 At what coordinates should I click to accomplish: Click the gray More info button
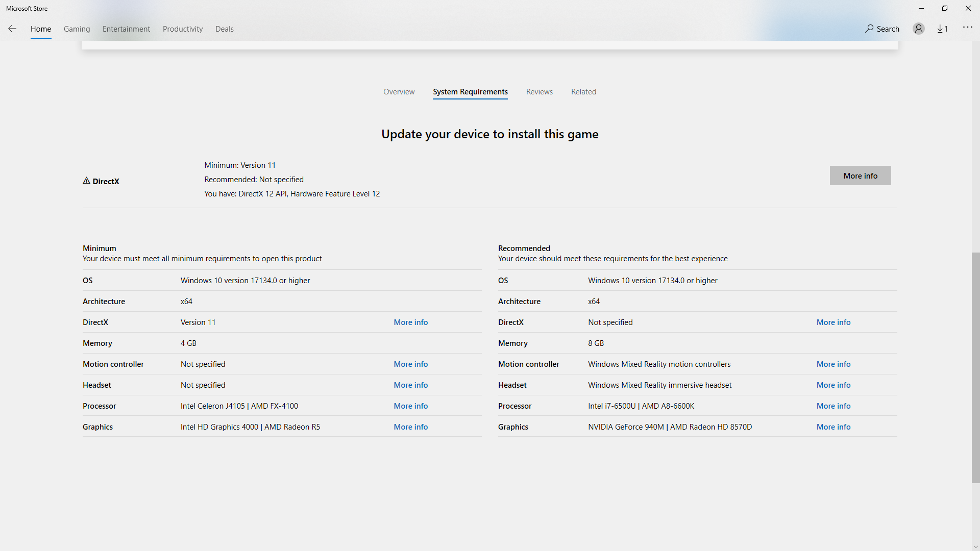coord(860,176)
